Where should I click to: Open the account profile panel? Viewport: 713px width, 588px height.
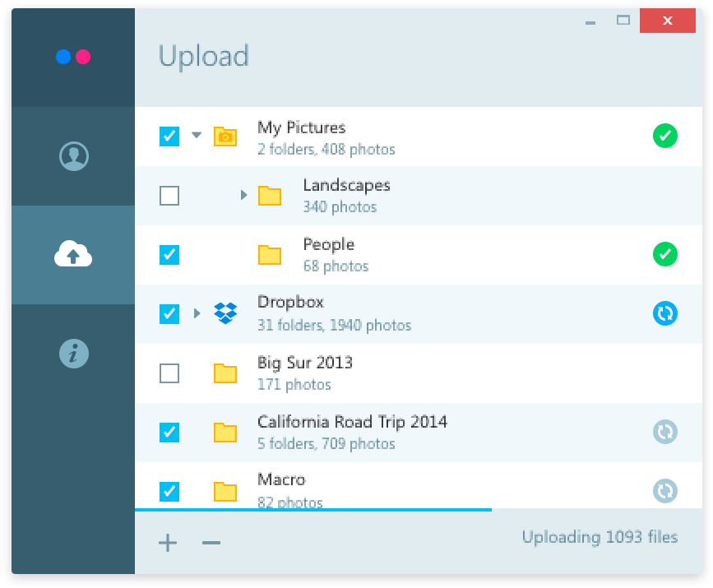(x=72, y=155)
